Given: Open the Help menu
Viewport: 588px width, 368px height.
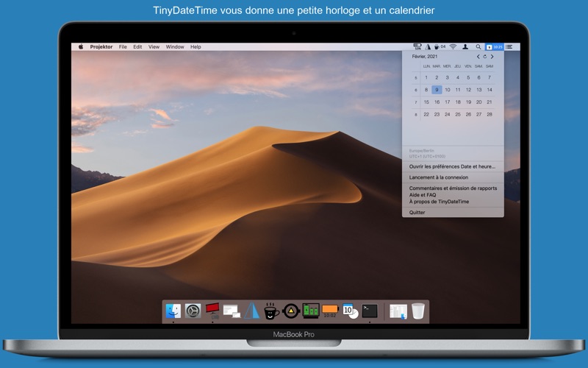Looking at the screenshot, I should (x=196, y=47).
